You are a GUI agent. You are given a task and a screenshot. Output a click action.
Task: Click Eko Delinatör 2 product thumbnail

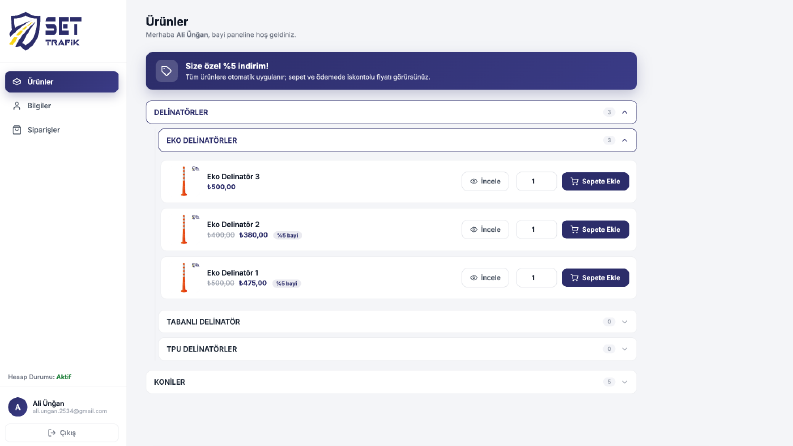tap(184, 229)
